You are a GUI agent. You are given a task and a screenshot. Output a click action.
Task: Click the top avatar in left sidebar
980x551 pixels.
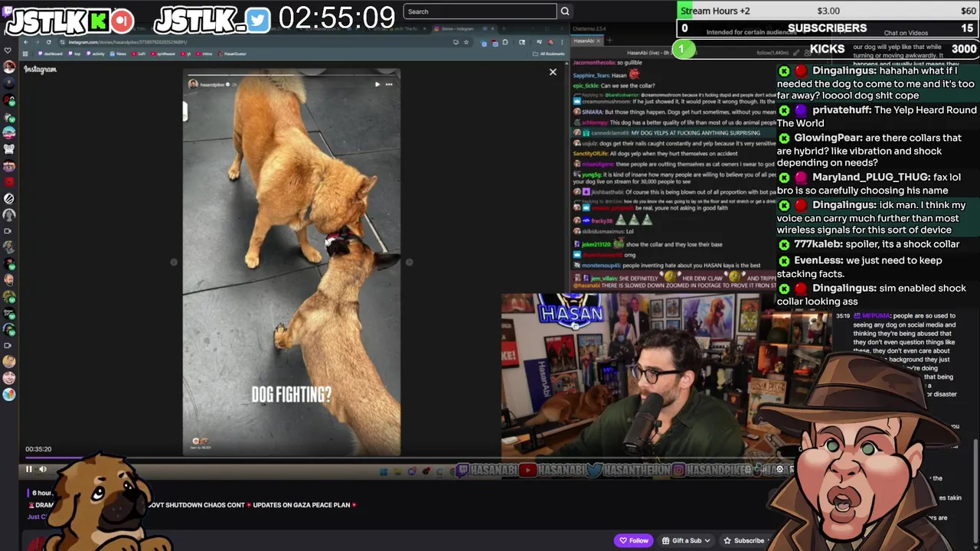tap(8, 67)
